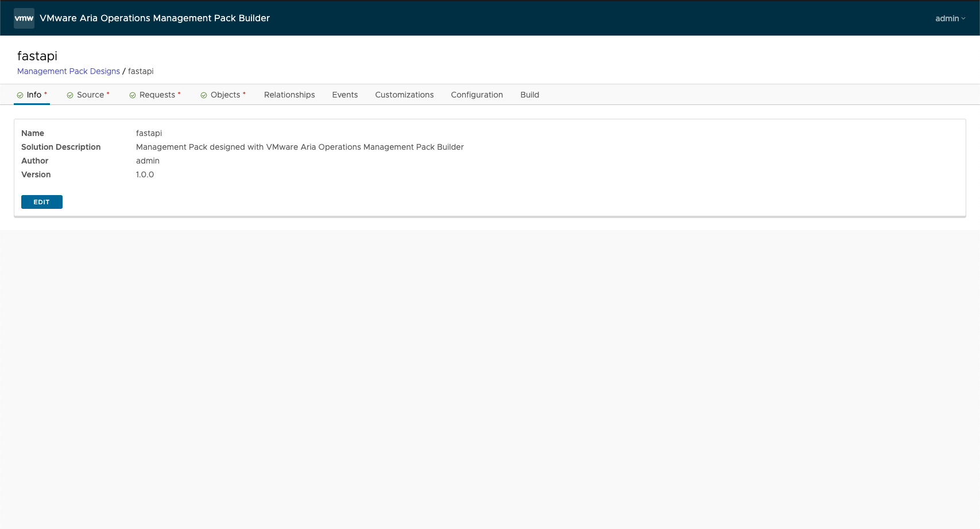Open the admin user dropdown menu
Image resolution: width=980 pixels, height=529 pixels.
pyautogui.click(x=950, y=18)
